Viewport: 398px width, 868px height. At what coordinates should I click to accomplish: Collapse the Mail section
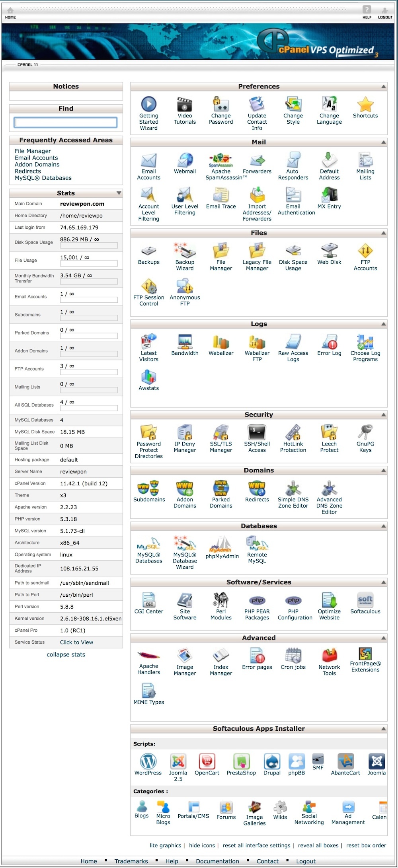[x=384, y=142]
